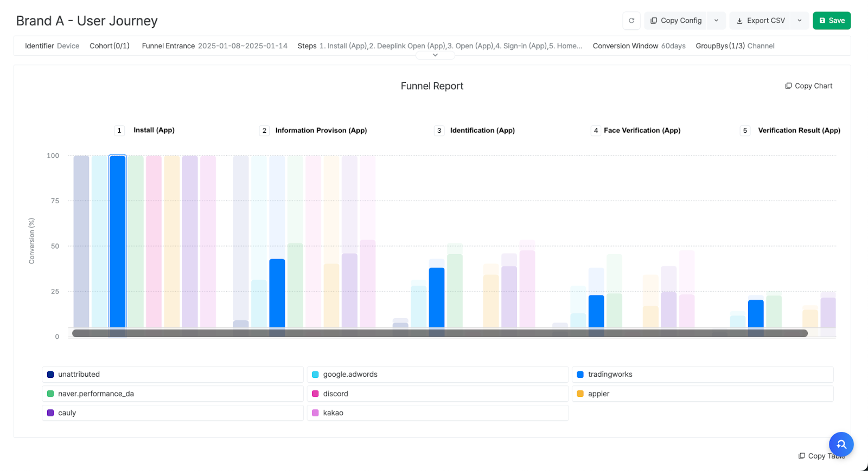
Task: Open the Funnel Entrance date range
Action: point(242,46)
